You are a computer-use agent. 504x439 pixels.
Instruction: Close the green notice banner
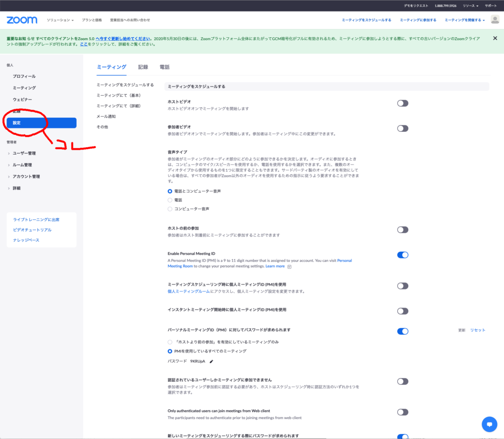coord(495,38)
